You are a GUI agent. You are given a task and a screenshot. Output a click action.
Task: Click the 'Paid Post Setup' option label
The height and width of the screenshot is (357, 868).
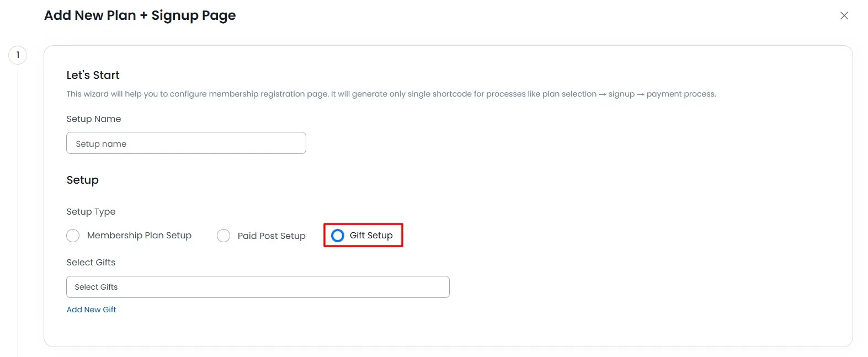[x=271, y=236]
